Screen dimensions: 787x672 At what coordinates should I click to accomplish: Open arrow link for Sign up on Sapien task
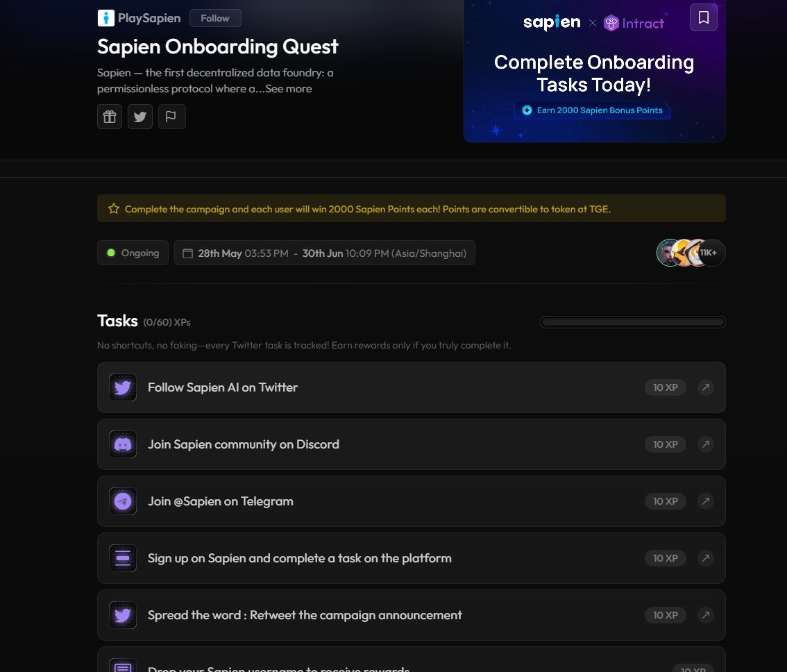point(706,558)
